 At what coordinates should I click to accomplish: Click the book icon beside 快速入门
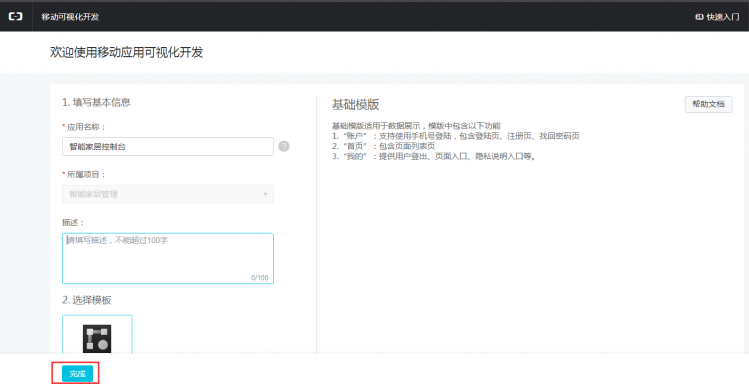pos(699,17)
